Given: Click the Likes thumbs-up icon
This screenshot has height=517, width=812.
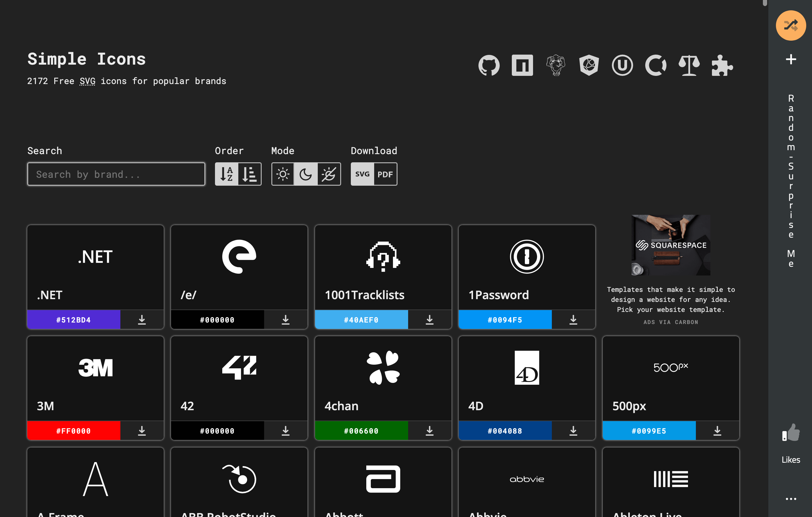Looking at the screenshot, I should pos(790,432).
